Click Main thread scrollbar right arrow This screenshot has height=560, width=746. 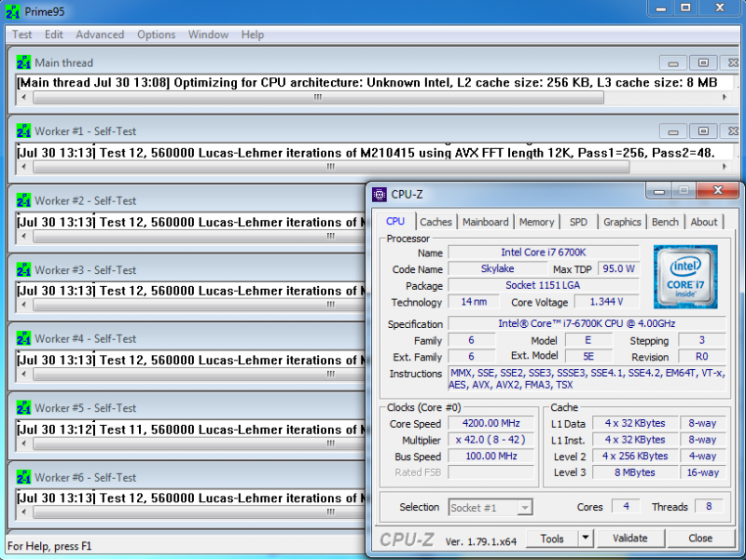point(725,98)
